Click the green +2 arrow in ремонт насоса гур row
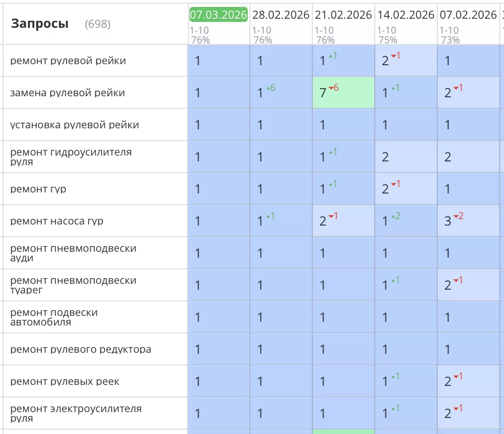Viewport: 504px width, 434px height. click(x=397, y=216)
